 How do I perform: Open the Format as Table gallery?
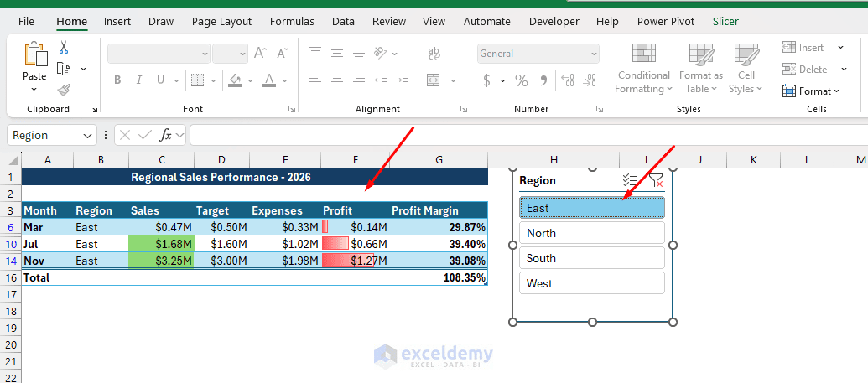tap(701, 68)
